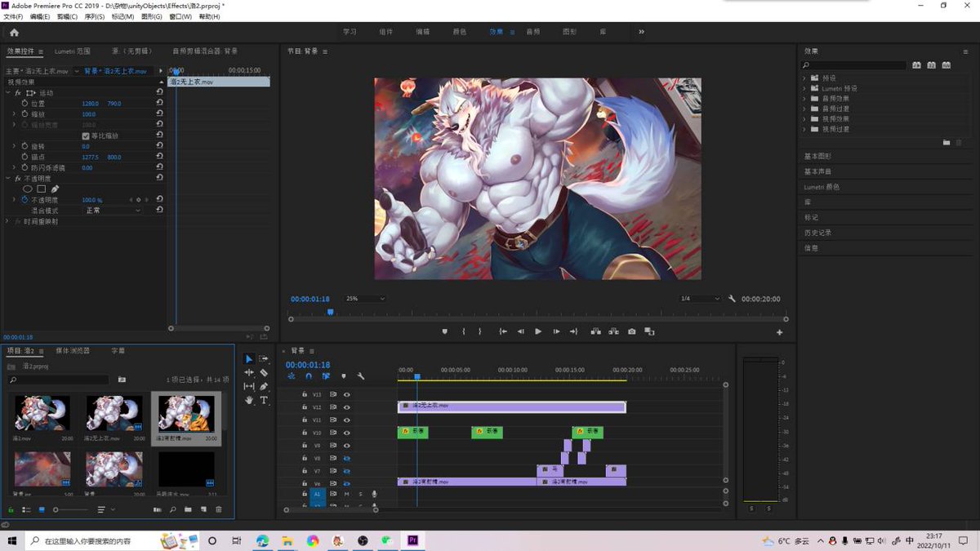Create ellipse mask under opacity
The height and width of the screenshot is (551, 980).
coord(27,189)
